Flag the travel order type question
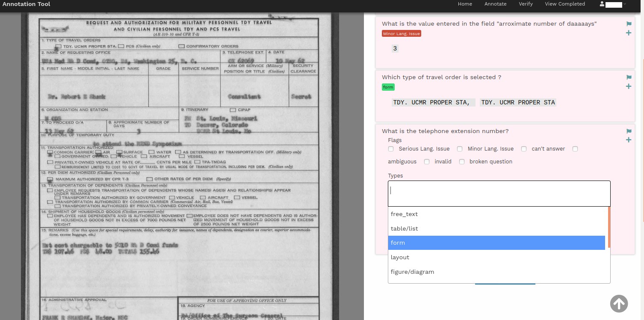The image size is (644, 320). coord(629,77)
